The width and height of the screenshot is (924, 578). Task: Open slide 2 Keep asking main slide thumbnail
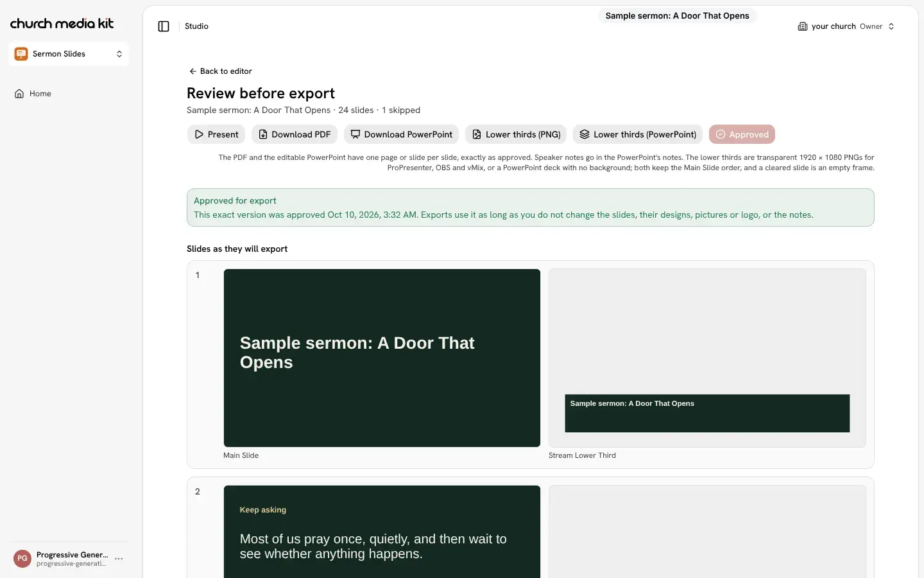[382, 532]
